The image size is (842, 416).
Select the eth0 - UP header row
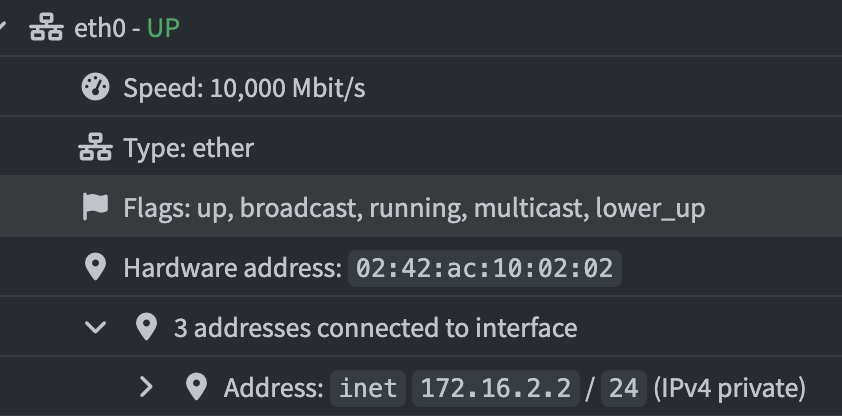click(421, 27)
